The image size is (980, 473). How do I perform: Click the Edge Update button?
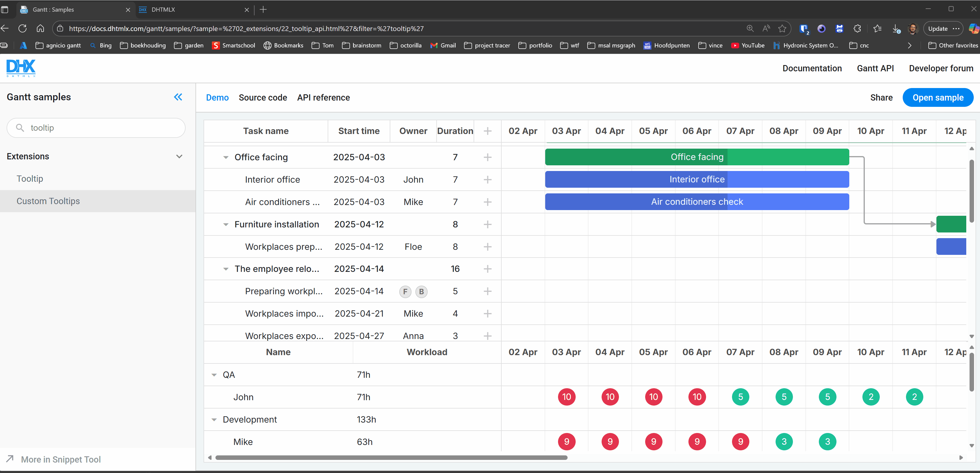[943, 29]
